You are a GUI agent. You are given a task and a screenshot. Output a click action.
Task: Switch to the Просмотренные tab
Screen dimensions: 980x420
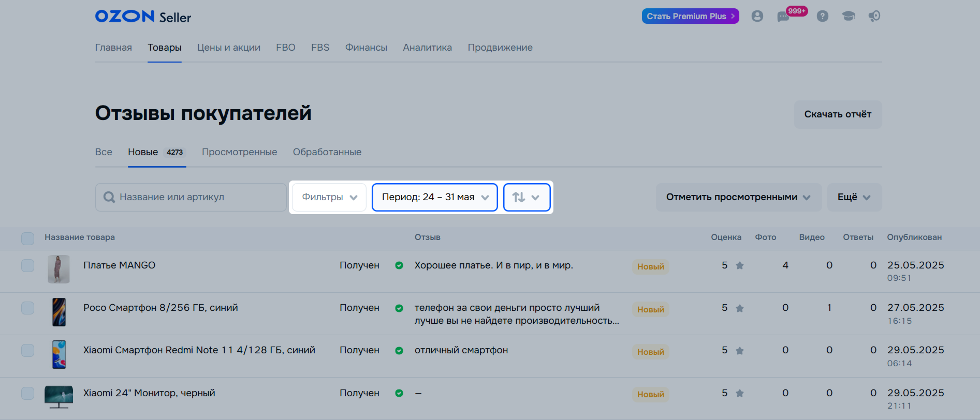(240, 152)
